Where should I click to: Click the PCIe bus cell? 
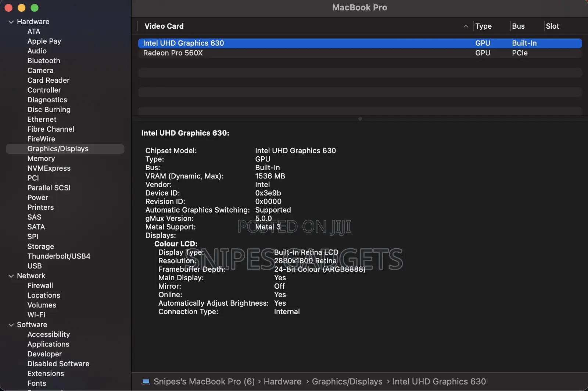click(520, 53)
